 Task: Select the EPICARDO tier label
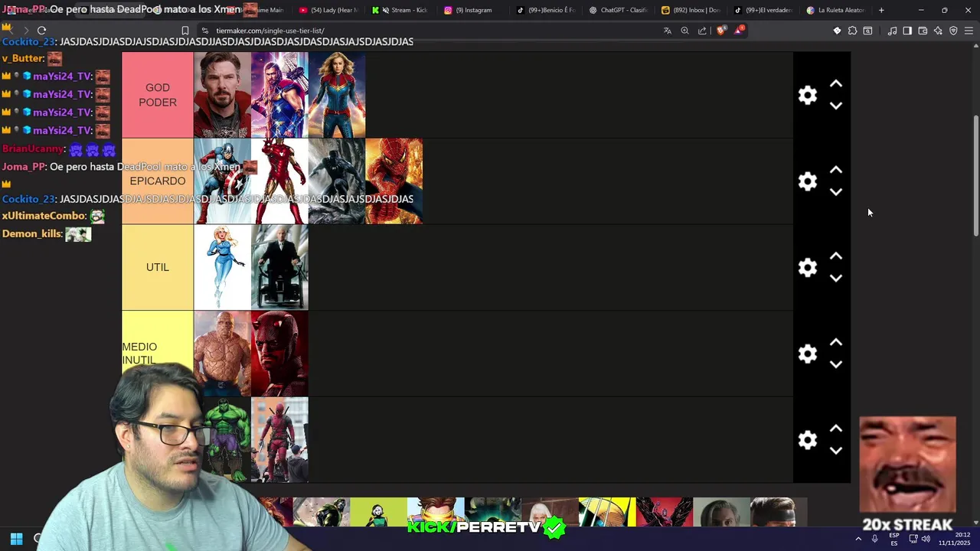pyautogui.click(x=158, y=181)
